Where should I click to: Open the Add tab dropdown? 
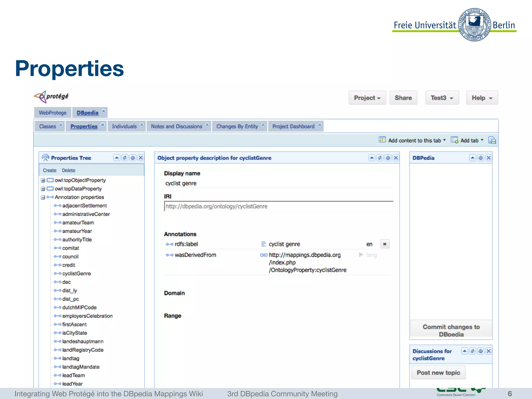pyautogui.click(x=467, y=140)
